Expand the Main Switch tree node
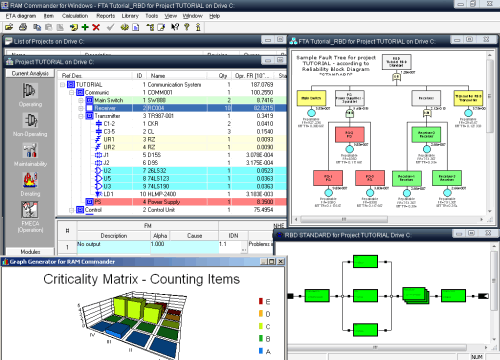 [80, 100]
